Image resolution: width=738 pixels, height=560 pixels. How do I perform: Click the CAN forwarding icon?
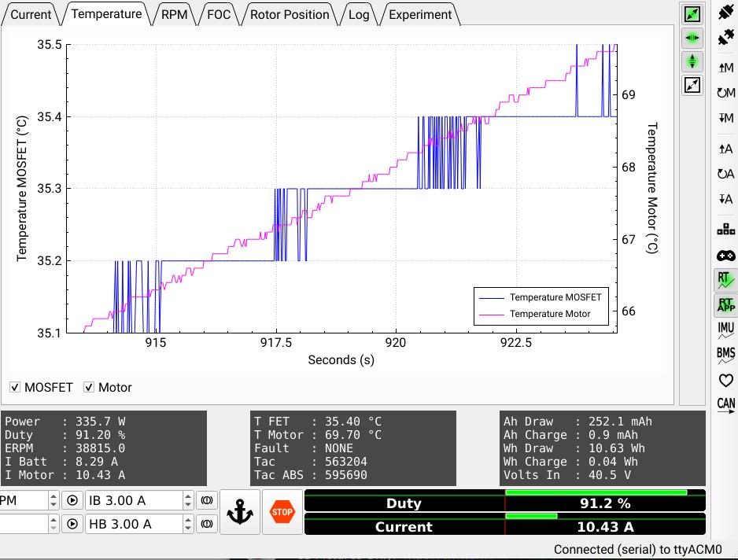725,403
